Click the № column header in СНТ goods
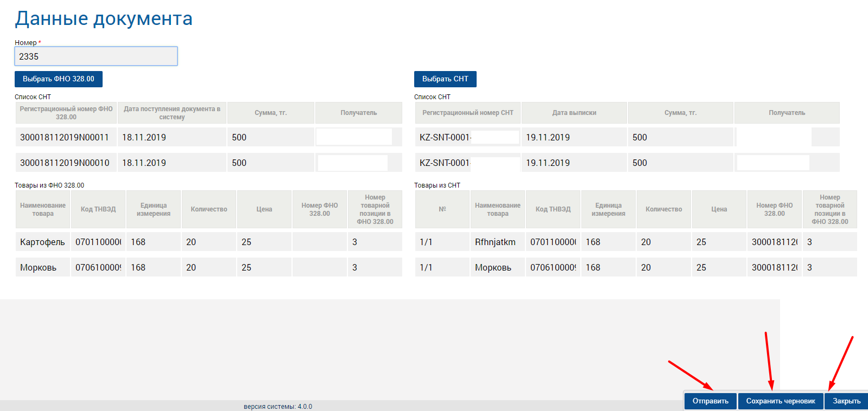The height and width of the screenshot is (411, 868). pyautogui.click(x=442, y=209)
